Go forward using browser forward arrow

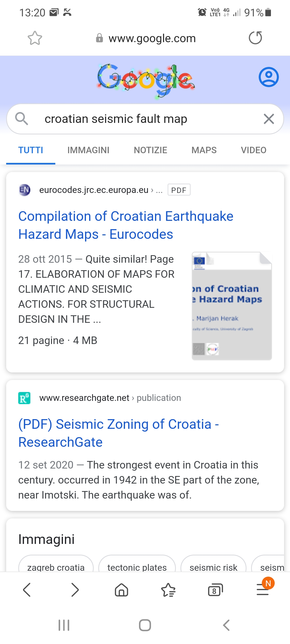75,590
